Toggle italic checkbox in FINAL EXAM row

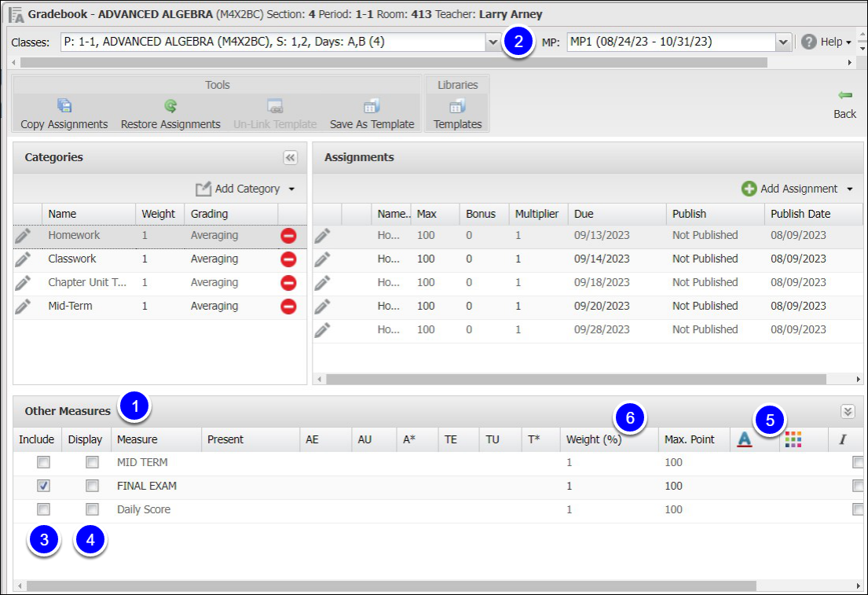tap(858, 486)
